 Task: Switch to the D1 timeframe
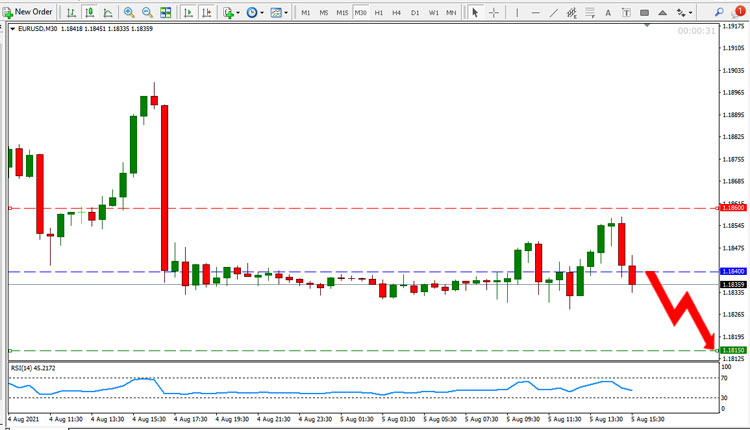[415, 13]
